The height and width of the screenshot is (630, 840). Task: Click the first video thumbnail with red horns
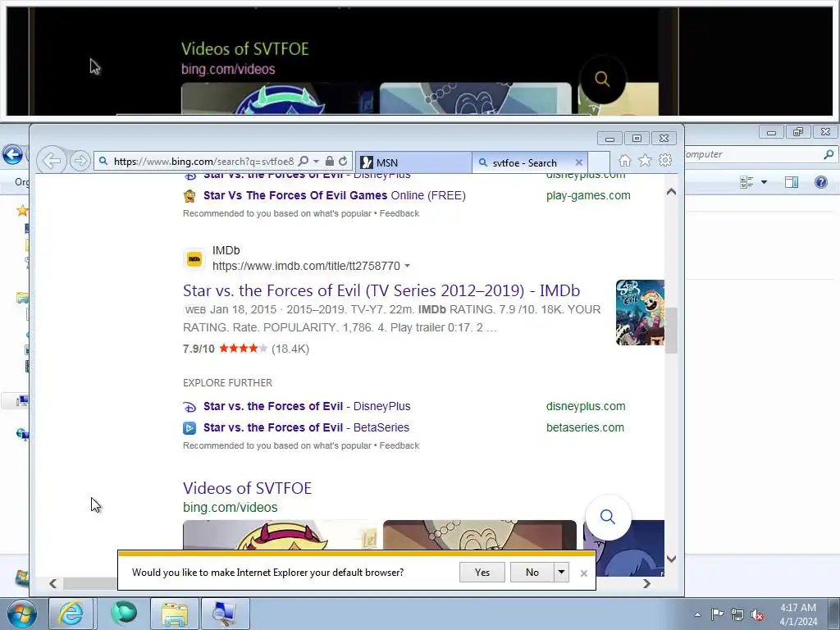pos(280,535)
